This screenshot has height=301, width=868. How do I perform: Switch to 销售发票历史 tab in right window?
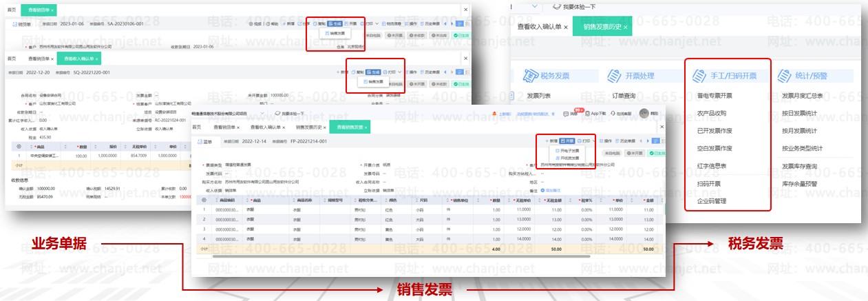602,27
